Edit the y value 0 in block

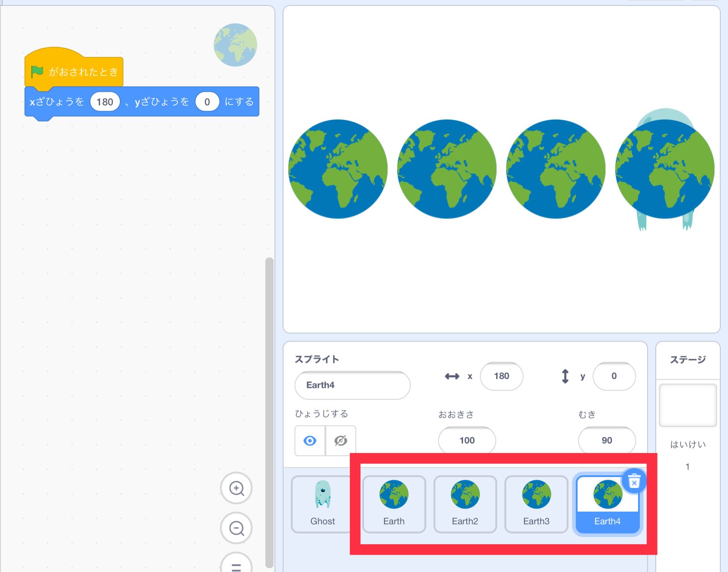[207, 102]
